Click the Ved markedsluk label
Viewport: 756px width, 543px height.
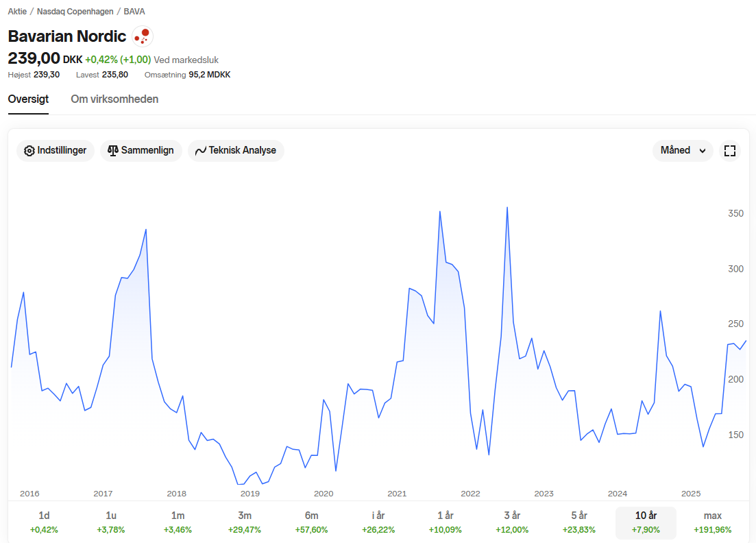tap(186, 60)
